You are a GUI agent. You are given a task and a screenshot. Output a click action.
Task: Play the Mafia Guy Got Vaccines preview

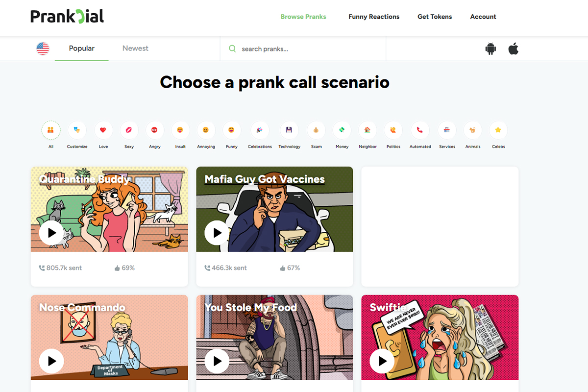[x=217, y=233]
